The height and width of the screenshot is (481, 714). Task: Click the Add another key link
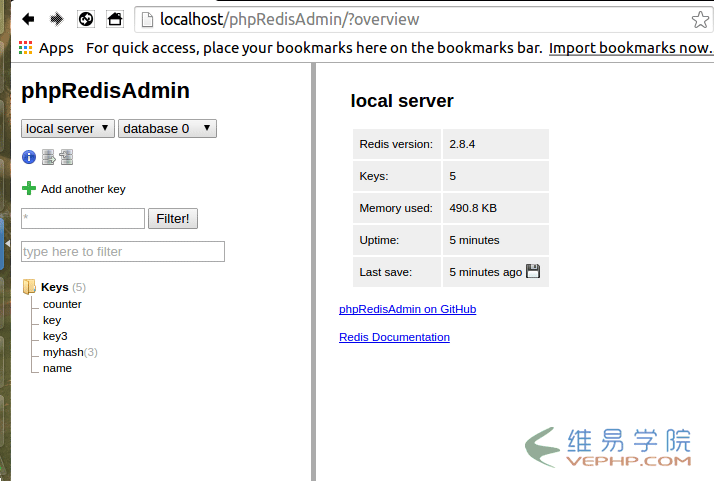coord(83,189)
